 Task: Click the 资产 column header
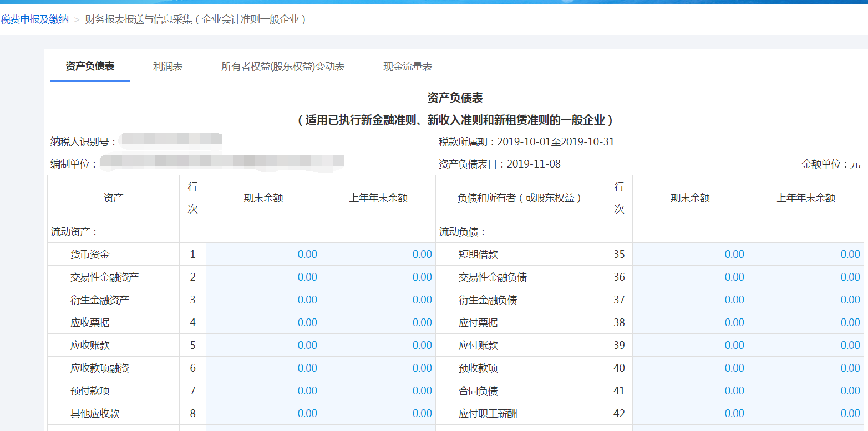coord(113,198)
